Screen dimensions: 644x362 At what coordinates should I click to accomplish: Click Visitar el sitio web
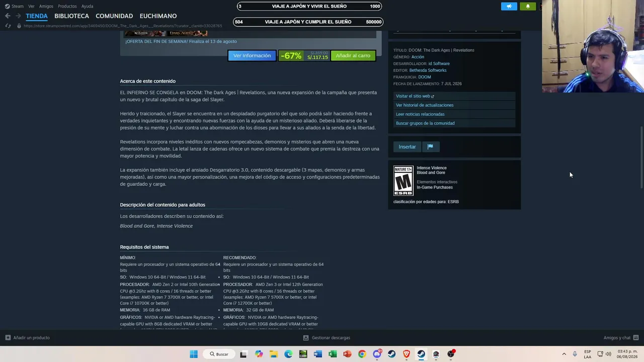pyautogui.click(x=454, y=96)
